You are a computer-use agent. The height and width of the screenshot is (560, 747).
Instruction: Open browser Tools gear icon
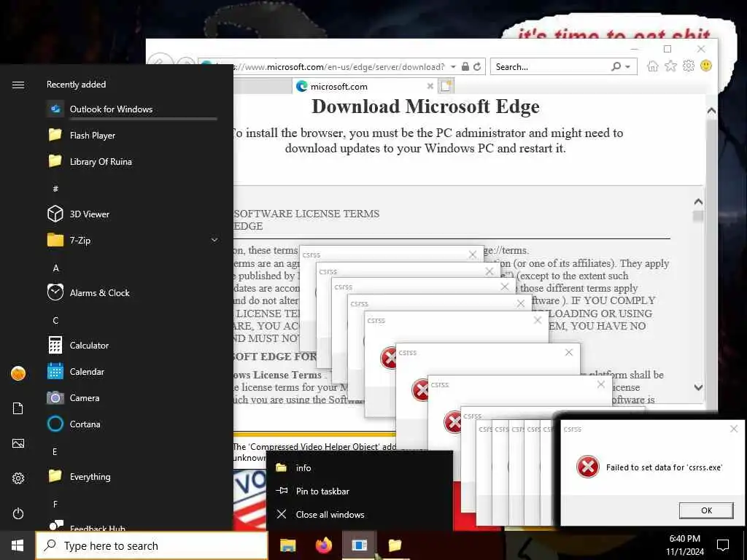pos(689,66)
